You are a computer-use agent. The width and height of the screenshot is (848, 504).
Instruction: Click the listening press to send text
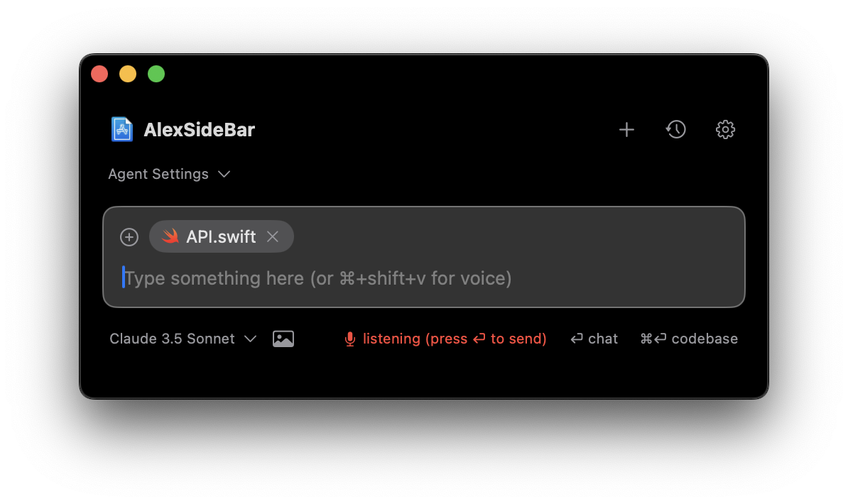pyautogui.click(x=455, y=339)
